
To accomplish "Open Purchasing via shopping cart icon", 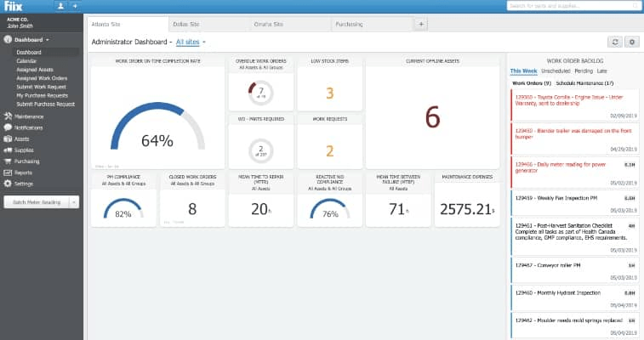I will (x=8, y=161).
